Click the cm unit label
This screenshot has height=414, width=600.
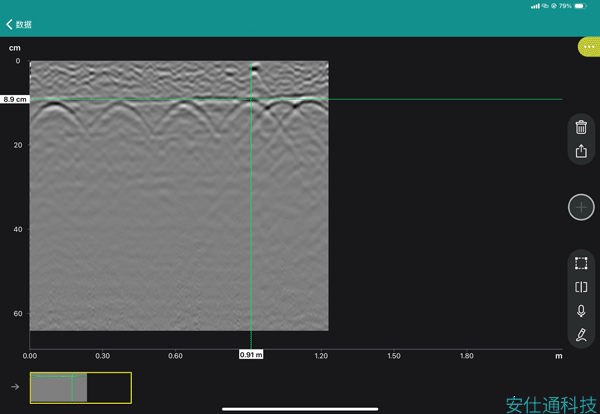point(15,48)
